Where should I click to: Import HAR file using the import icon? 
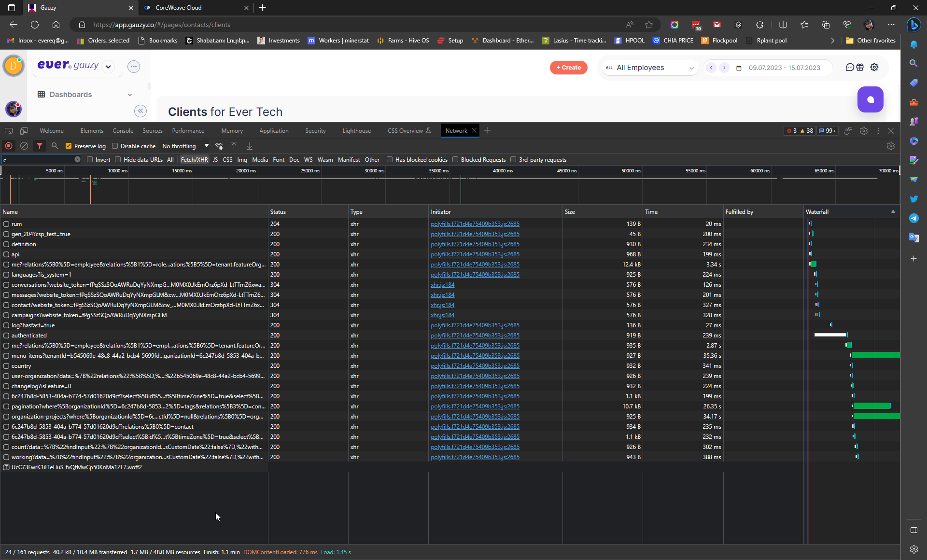(234, 146)
